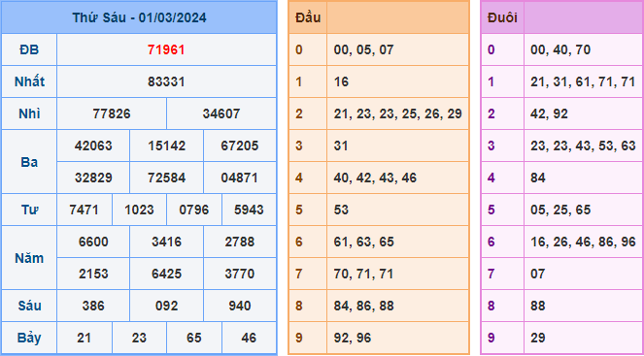
Task: Select Đuôi cell 42, 92
Action: click(584, 113)
